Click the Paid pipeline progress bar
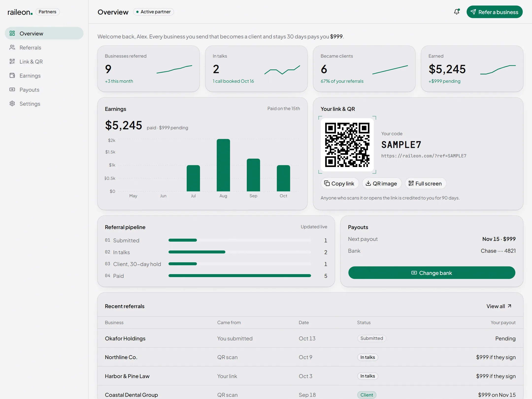This screenshot has height=399, width=532. tap(240, 276)
